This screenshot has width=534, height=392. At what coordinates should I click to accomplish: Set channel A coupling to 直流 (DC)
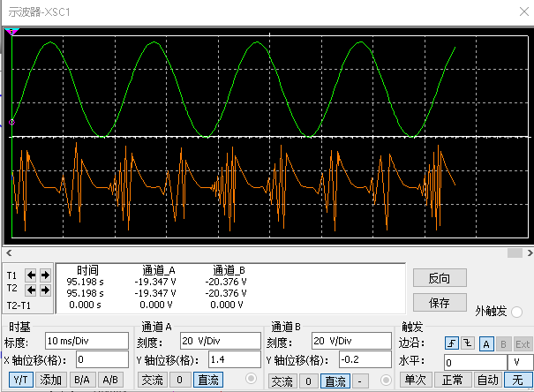coord(208,380)
